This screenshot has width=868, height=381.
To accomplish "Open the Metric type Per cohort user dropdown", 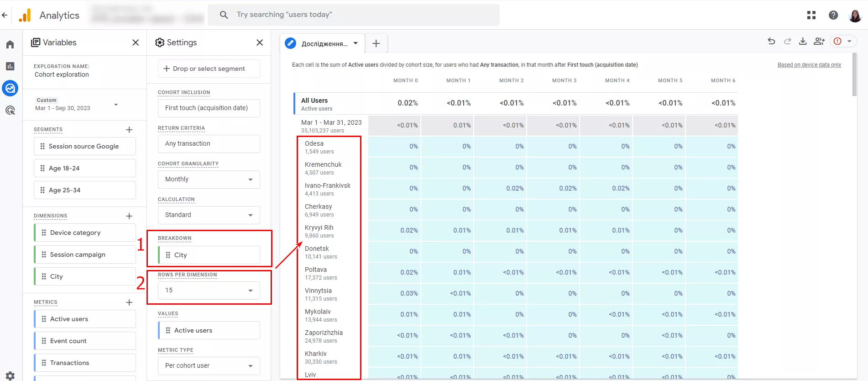I will pyautogui.click(x=209, y=366).
